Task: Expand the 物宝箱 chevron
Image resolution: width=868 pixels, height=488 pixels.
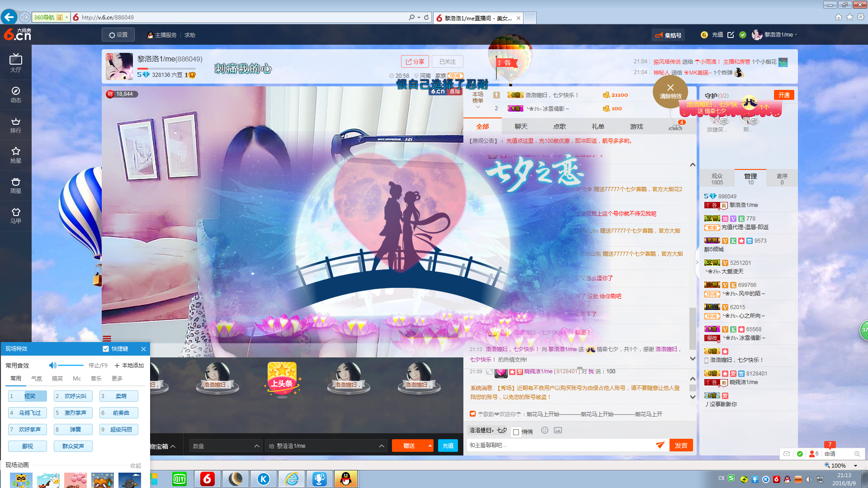Action: point(173,446)
